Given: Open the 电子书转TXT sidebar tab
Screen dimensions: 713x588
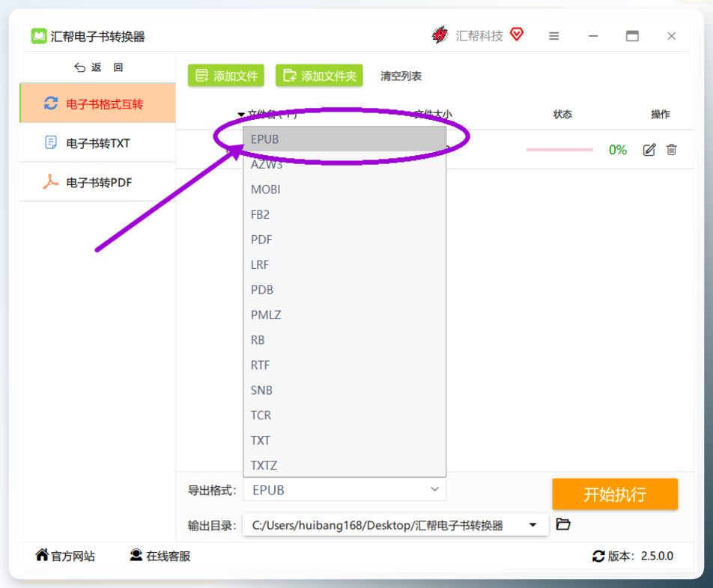Looking at the screenshot, I should 98,143.
